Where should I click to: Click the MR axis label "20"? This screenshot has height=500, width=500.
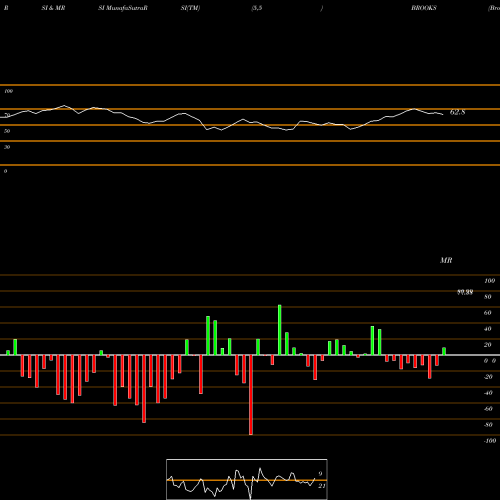pyautogui.click(x=488, y=345)
